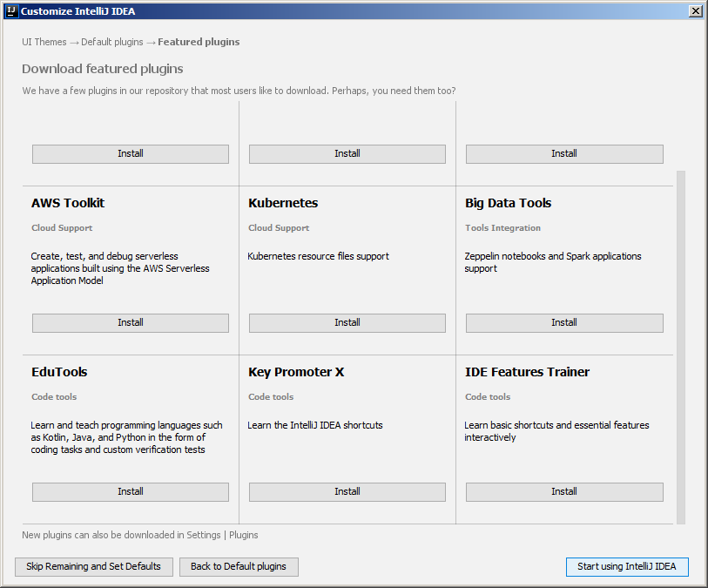Click 'Zeppelin notebooks and Spark applications' description

point(553,262)
